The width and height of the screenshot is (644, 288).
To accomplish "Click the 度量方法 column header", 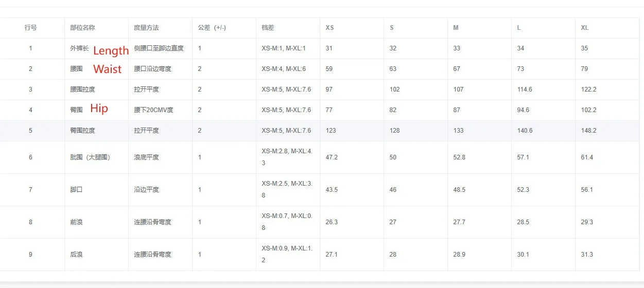I will click(146, 28).
